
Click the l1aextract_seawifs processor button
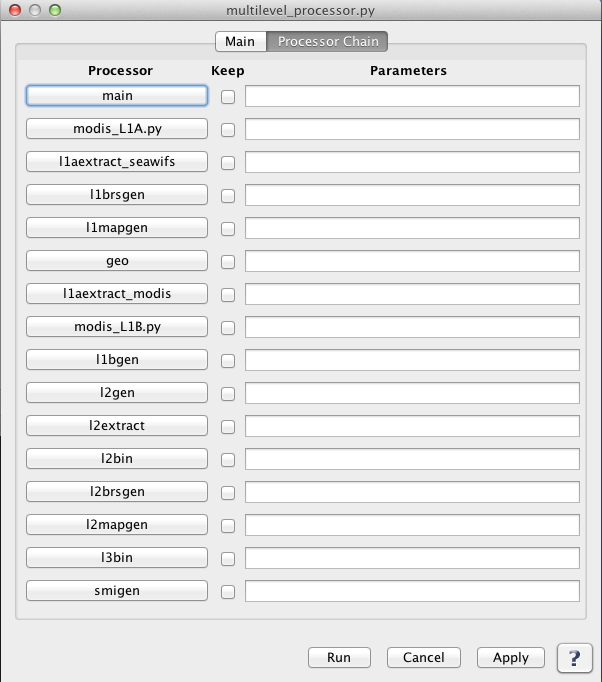117,162
